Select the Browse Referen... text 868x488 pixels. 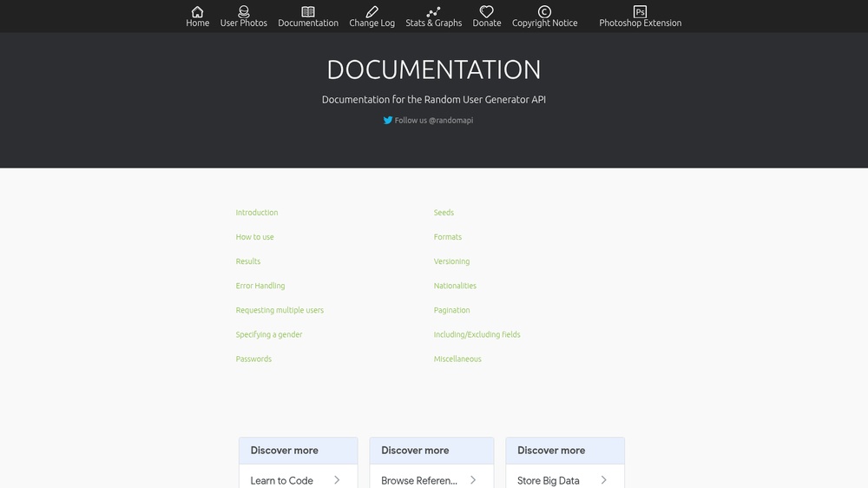tap(419, 481)
